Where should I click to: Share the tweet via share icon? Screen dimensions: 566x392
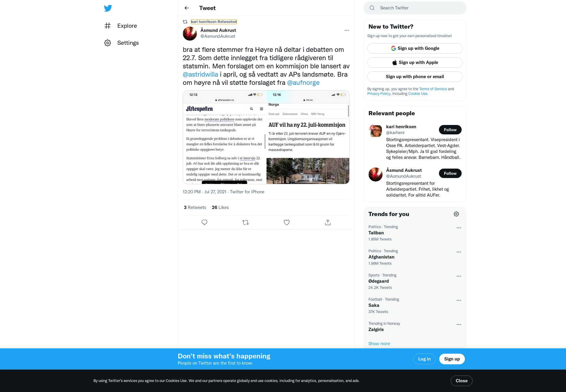(x=328, y=222)
